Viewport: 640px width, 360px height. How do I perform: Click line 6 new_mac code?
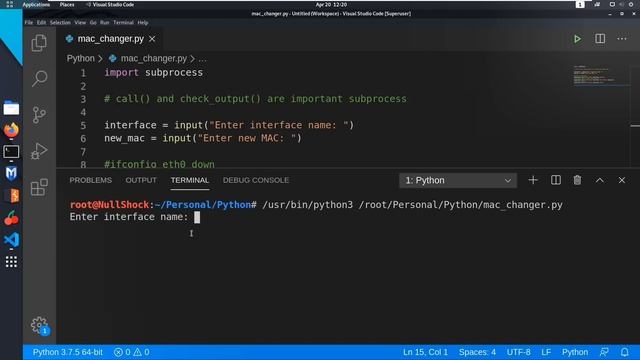[203, 138]
